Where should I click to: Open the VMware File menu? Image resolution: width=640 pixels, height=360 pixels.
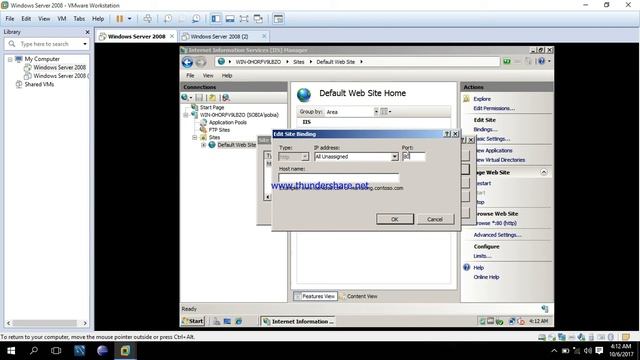point(10,19)
